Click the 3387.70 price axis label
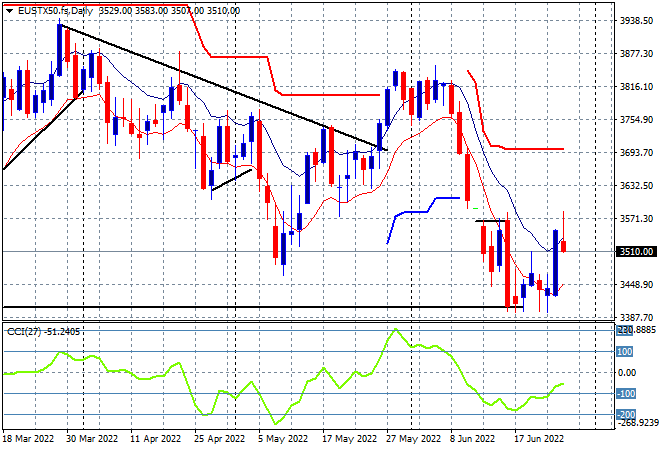This screenshot has width=660, height=450. point(636,317)
